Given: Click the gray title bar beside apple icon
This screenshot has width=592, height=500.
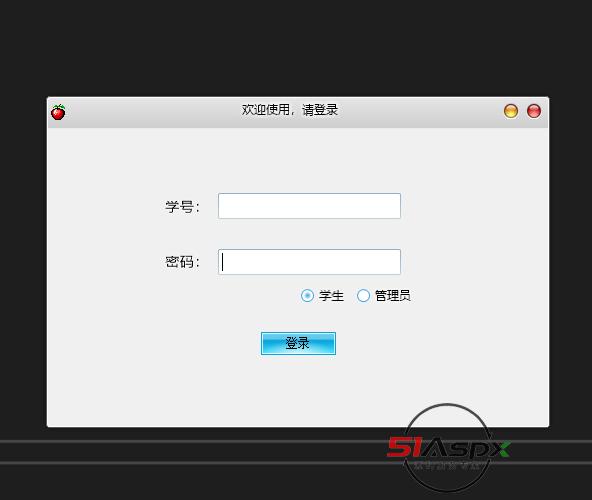Looking at the screenshot, I should [151, 112].
